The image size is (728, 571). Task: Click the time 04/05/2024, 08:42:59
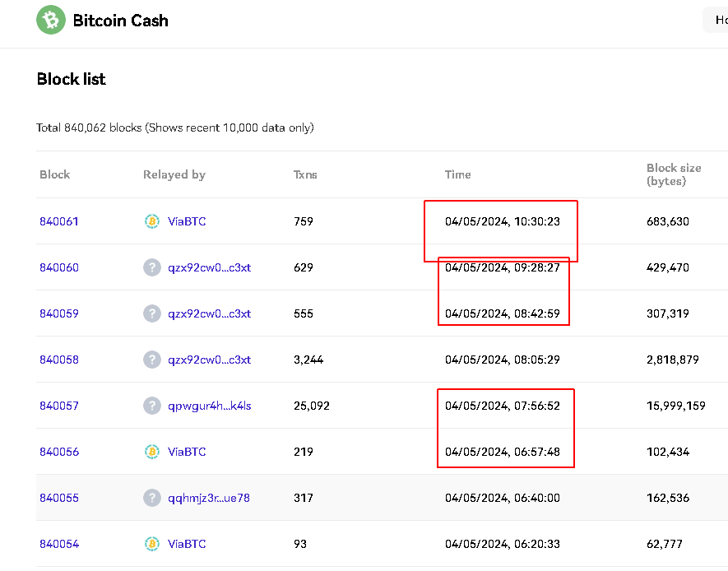(503, 313)
